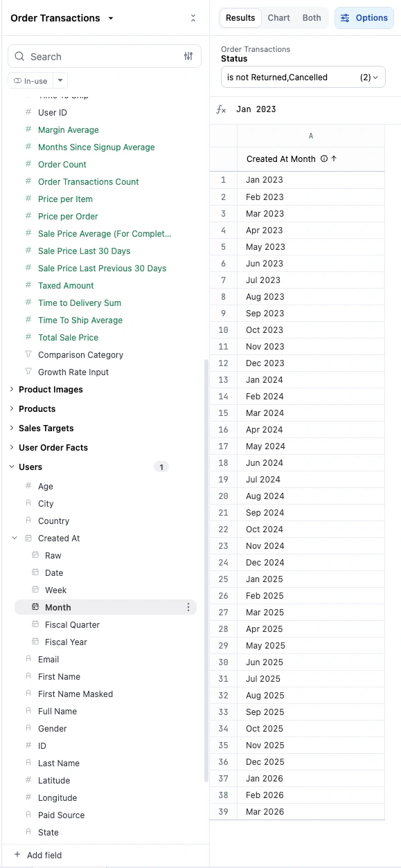The width and height of the screenshot is (401, 868).
Task: Click the collapse panel icon near Order Transactions
Action: (x=193, y=18)
